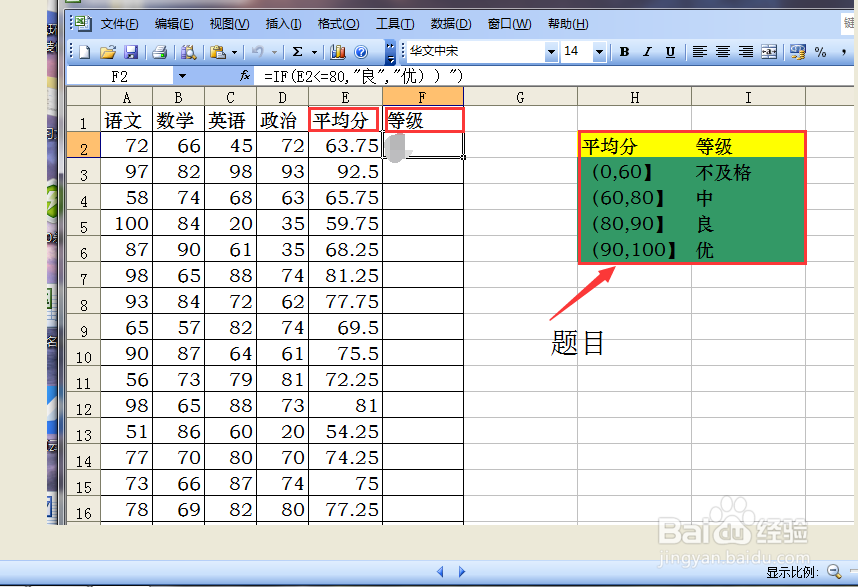The image size is (858, 587).
Task: Apply center alignment to the cell
Action: [x=721, y=53]
